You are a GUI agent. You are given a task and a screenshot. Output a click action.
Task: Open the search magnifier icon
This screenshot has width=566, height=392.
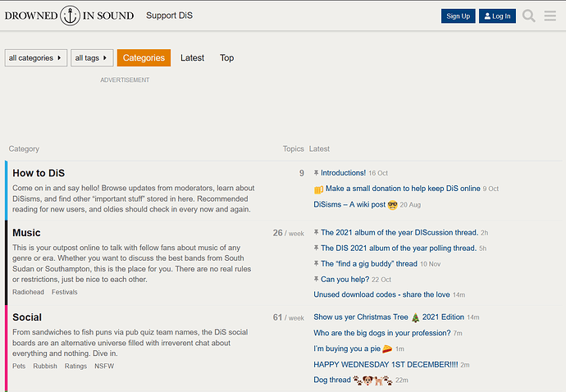(528, 16)
